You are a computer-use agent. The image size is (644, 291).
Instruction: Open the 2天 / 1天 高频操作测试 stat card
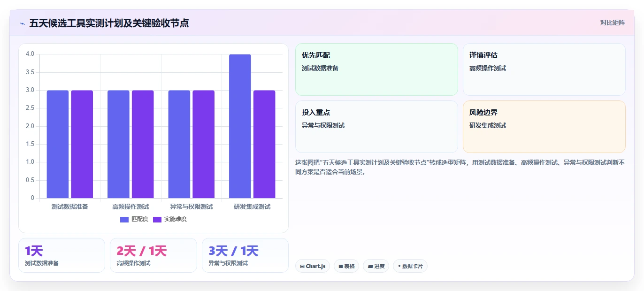click(153, 255)
